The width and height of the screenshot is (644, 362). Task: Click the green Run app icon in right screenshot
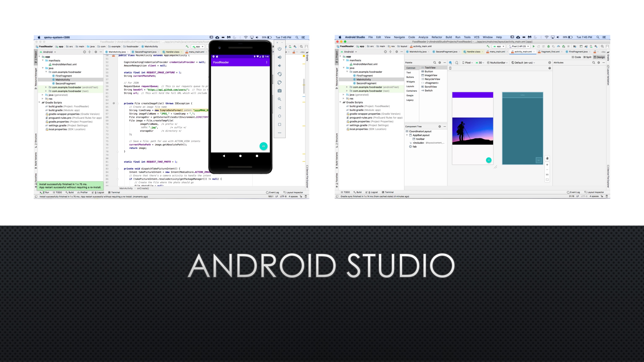(534, 47)
